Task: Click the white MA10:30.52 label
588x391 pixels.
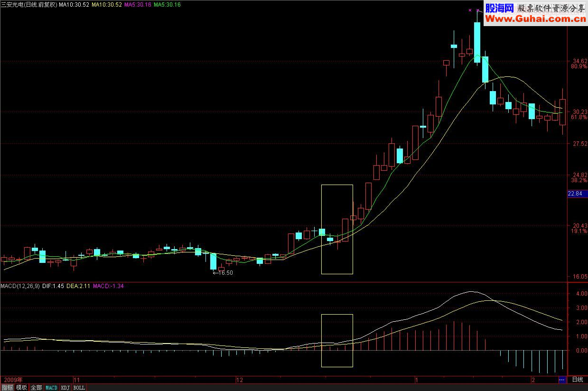Action: coord(75,4)
